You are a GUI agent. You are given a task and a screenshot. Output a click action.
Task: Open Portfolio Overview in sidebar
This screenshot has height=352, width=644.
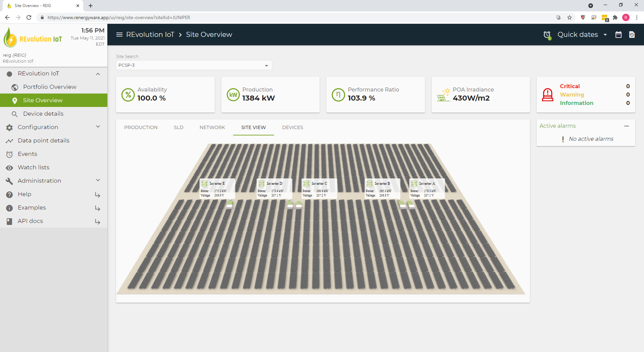54,87
